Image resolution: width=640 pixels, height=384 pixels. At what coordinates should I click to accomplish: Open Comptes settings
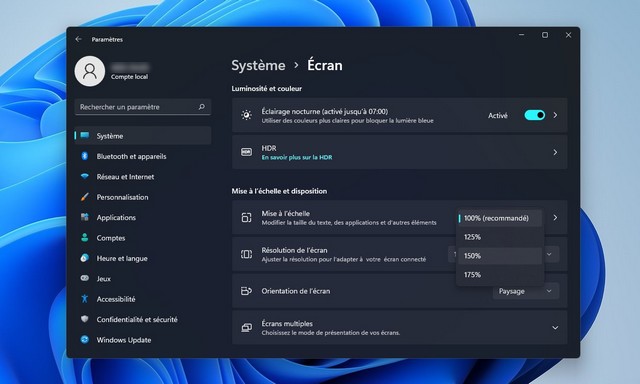coord(143,238)
